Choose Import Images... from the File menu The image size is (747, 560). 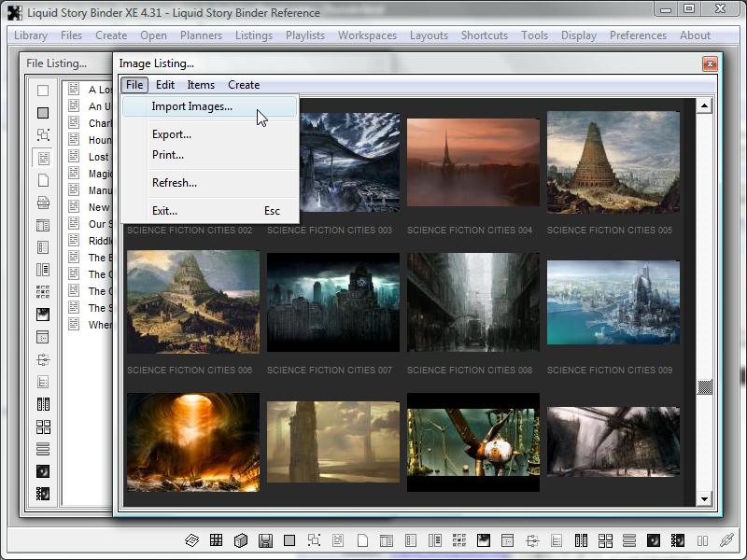pos(192,106)
